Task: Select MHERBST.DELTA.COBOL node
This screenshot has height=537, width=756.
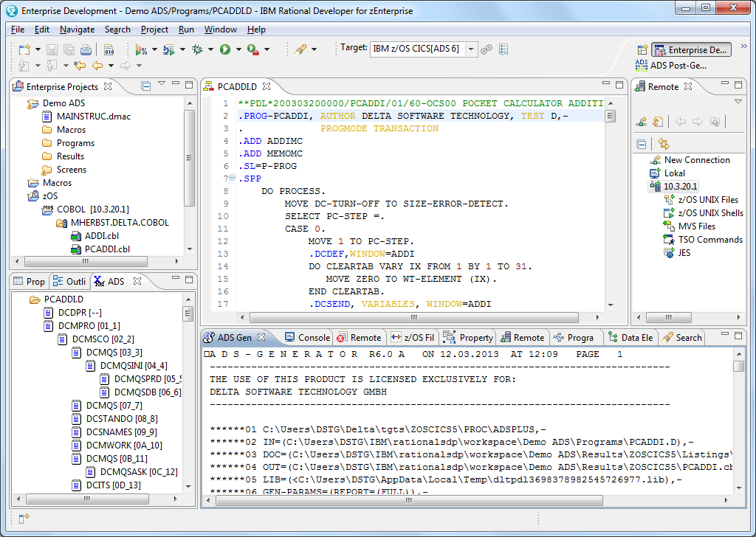Action: (120, 223)
